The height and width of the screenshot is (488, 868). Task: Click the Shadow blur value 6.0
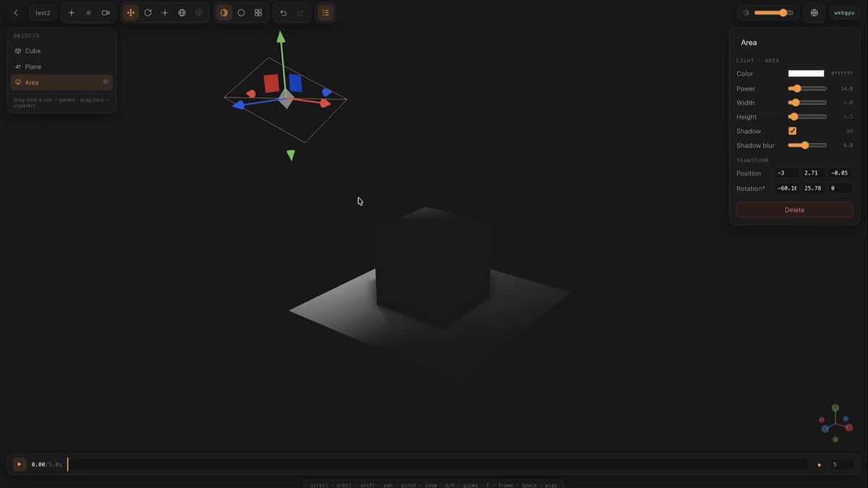(x=848, y=145)
